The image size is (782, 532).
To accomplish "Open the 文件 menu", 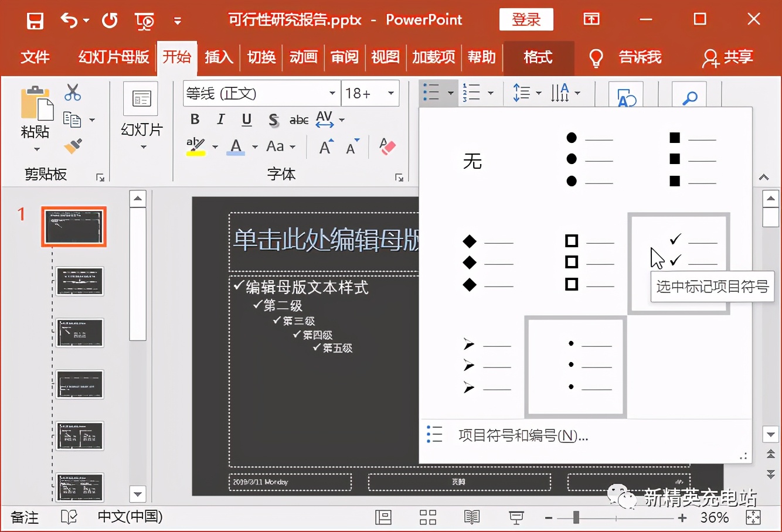I will [35, 57].
